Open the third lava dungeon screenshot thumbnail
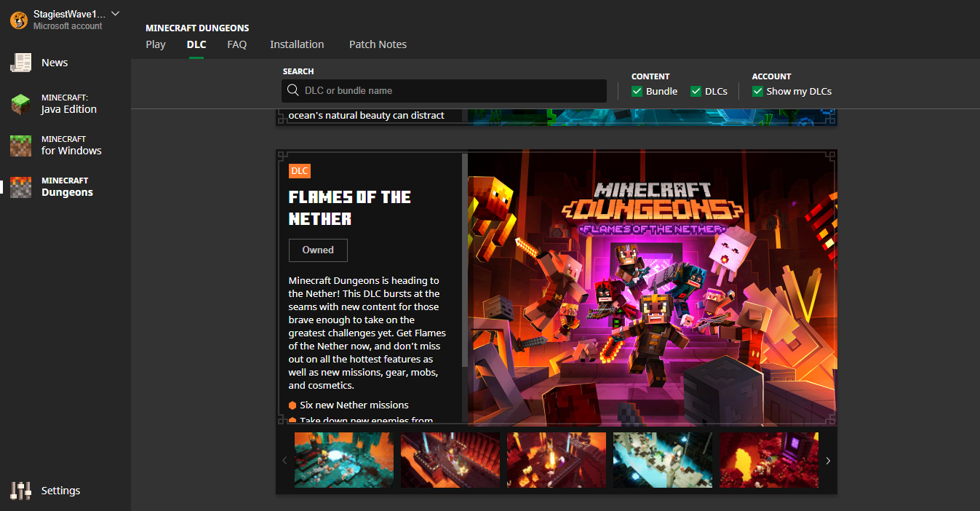This screenshot has width=980, height=511. click(557, 460)
